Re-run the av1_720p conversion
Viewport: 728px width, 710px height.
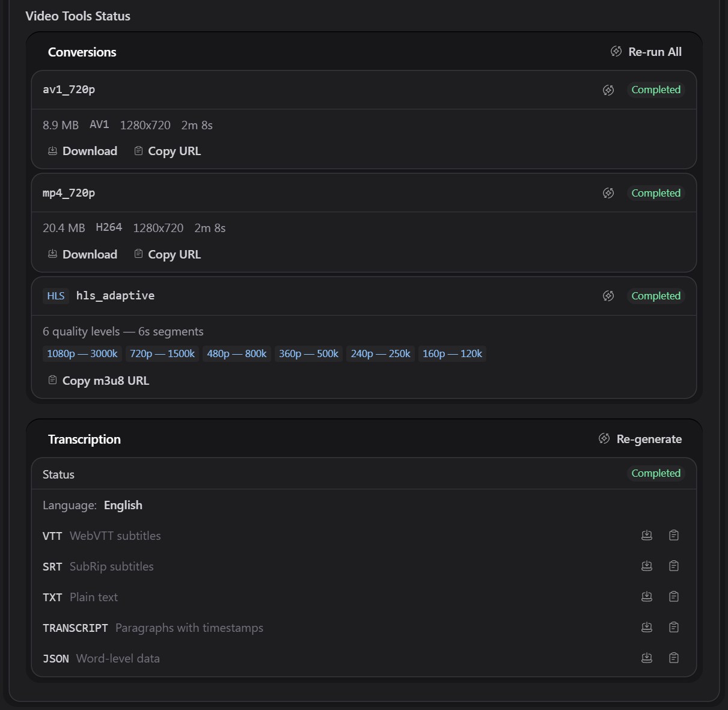[608, 90]
